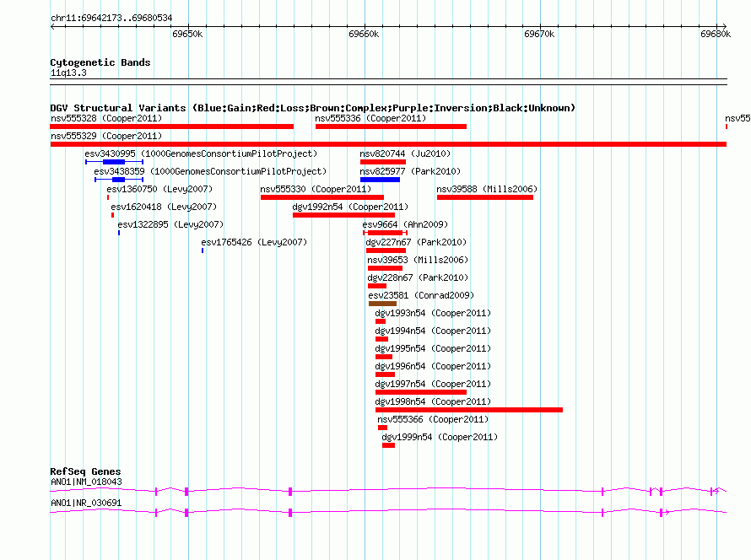Click the esv1765426 (Levy2007) label
The width and height of the screenshot is (751, 560).
tap(254, 242)
